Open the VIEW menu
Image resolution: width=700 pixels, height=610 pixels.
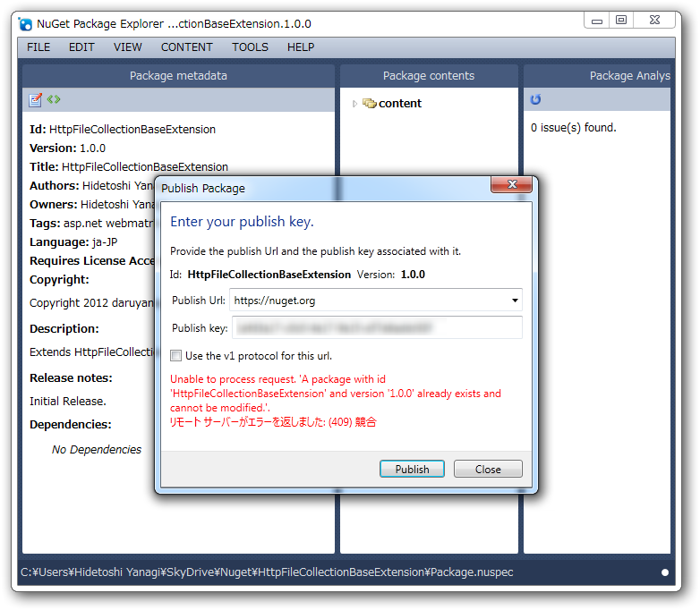(128, 47)
